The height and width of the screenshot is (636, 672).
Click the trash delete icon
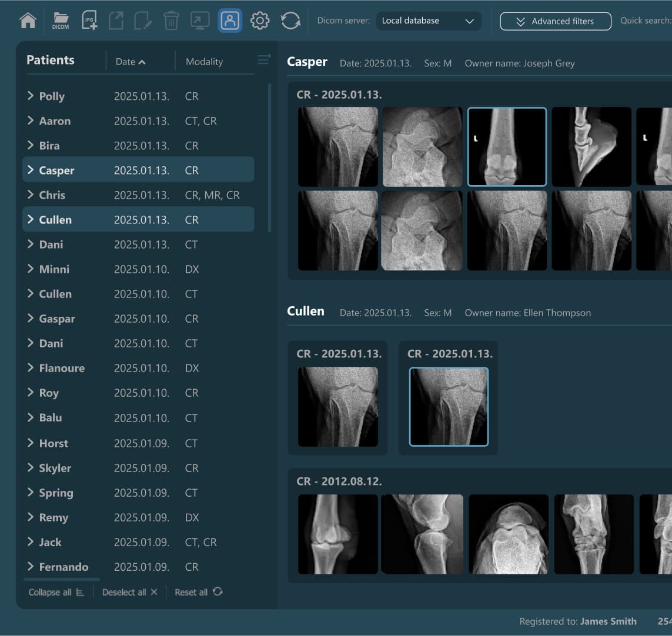(171, 21)
